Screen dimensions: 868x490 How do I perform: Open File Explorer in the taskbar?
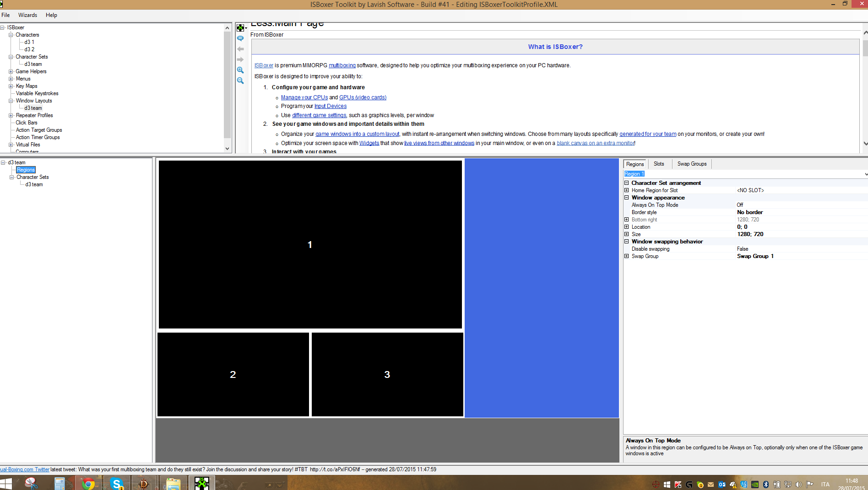tap(173, 483)
